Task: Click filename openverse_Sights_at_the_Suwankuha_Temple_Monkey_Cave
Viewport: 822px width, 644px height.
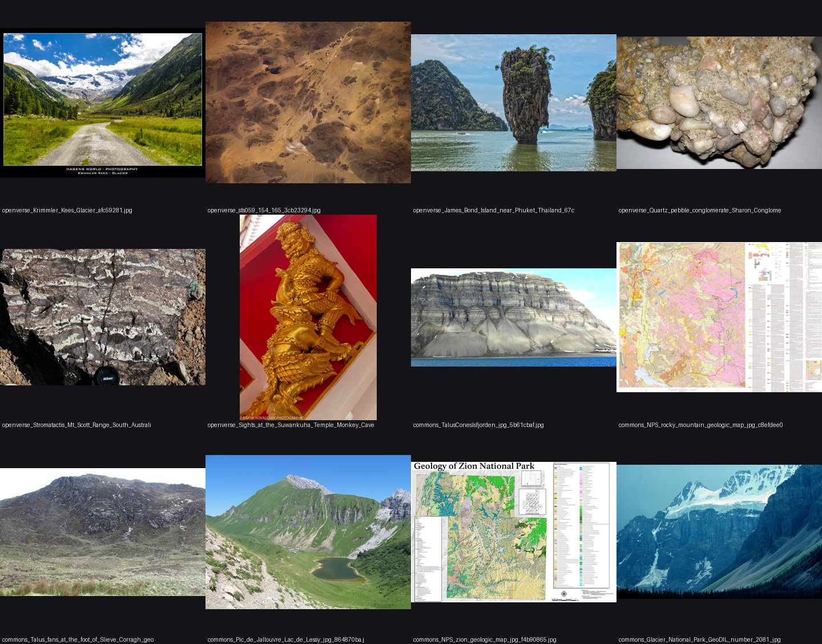Action: pyautogui.click(x=291, y=425)
